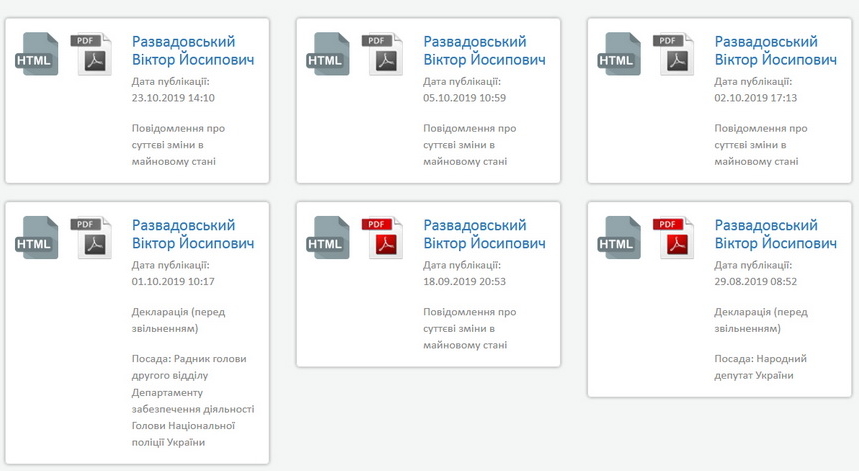Download PDF of 02.10.2019 17:13 document

click(674, 55)
